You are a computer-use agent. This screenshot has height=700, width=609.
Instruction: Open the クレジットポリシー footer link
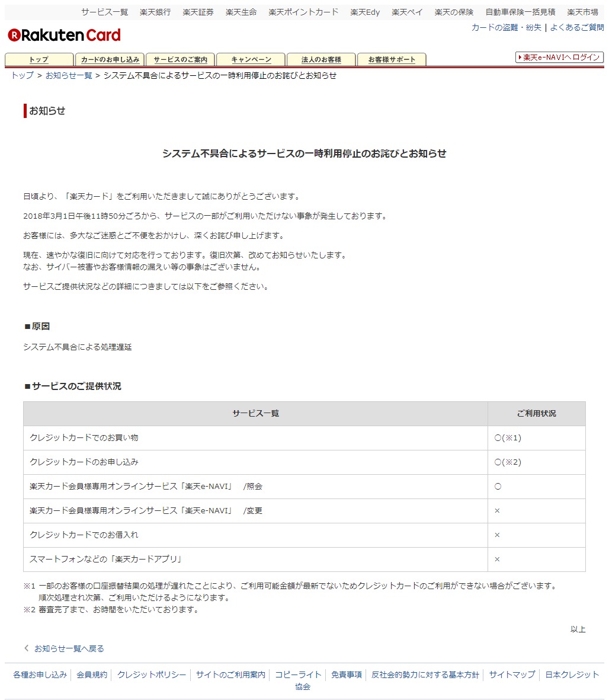tap(152, 675)
